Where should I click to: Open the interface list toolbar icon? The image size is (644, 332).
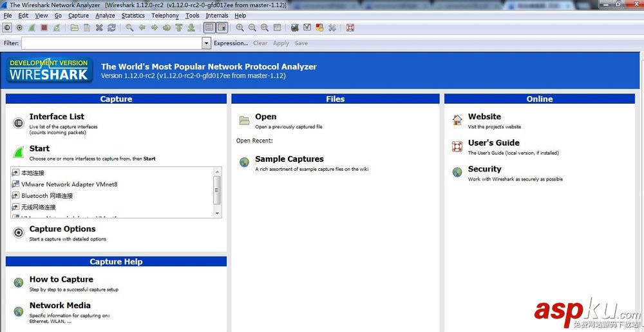[7, 28]
